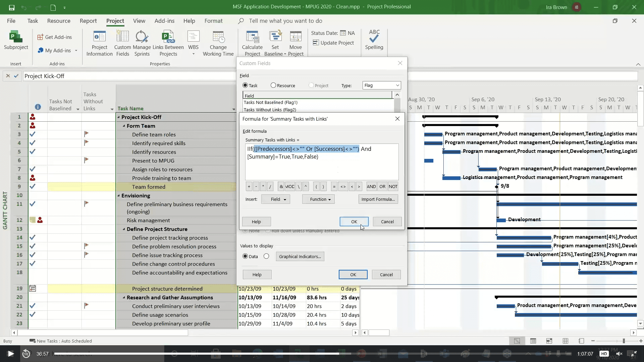
Task: Collapse the Form Team summary task
Action: point(124,126)
